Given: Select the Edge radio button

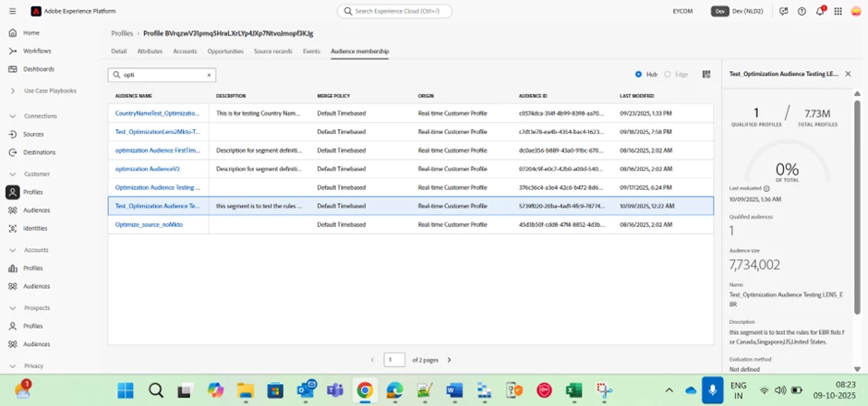Looking at the screenshot, I should pos(667,74).
